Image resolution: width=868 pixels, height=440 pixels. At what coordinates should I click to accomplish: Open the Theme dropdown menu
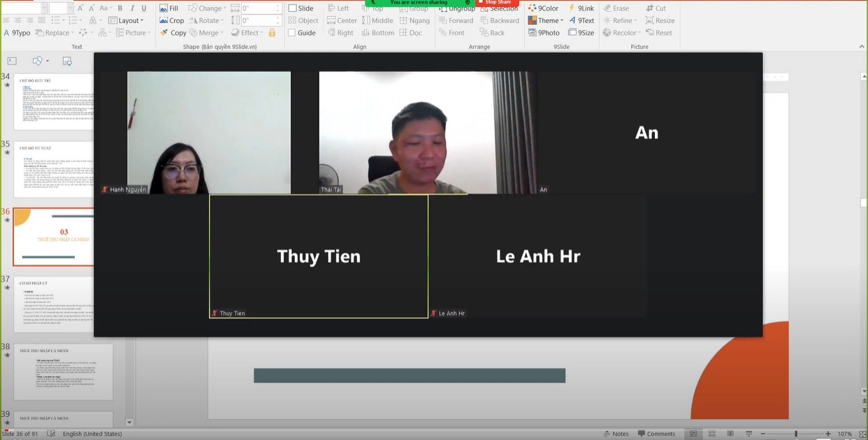(x=546, y=20)
